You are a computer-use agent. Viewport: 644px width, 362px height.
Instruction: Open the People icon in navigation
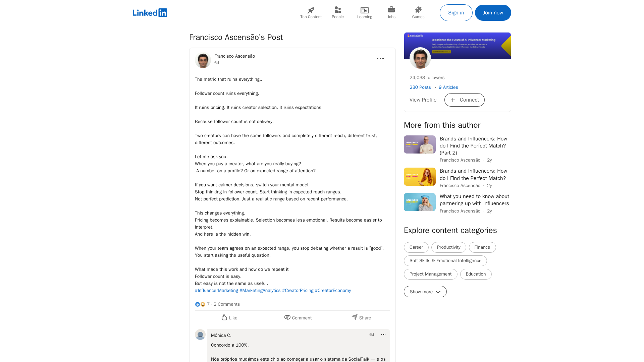click(337, 10)
